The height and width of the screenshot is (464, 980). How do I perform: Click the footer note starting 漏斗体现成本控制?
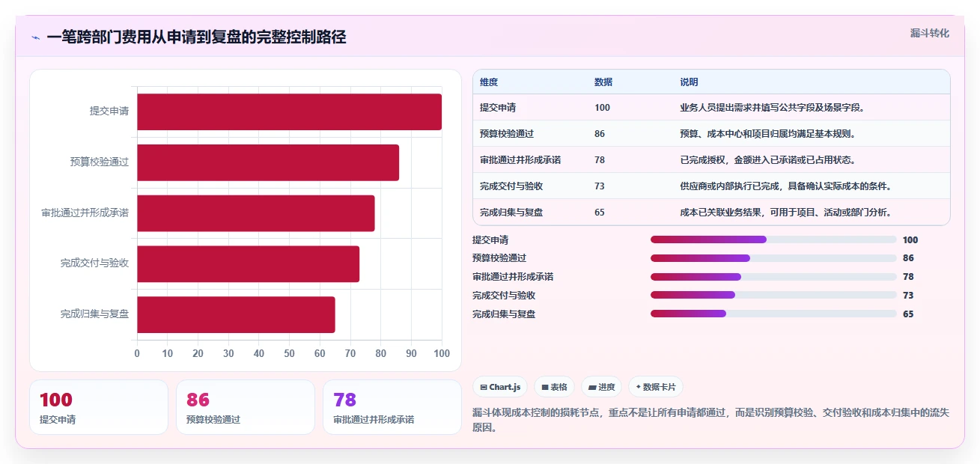click(711, 421)
